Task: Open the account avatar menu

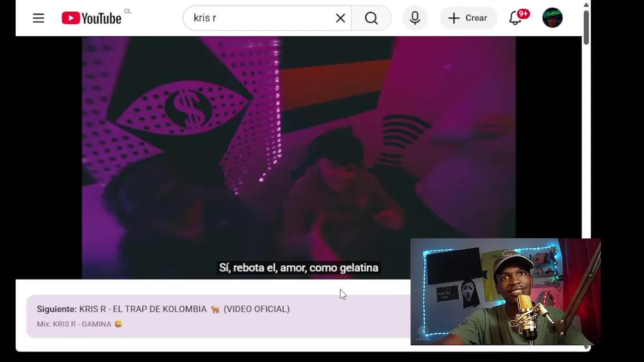Action: point(552,18)
